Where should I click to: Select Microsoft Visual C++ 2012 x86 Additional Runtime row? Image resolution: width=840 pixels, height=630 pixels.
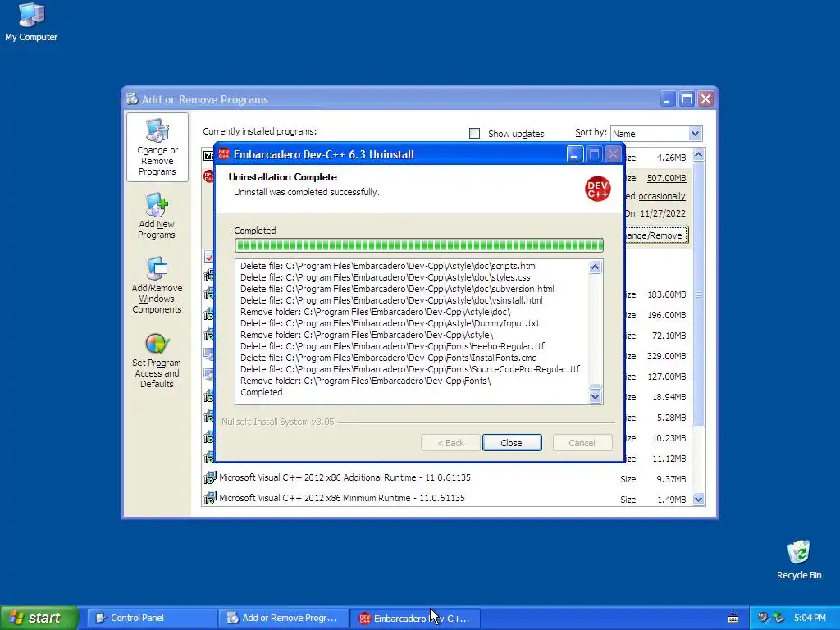point(447,478)
